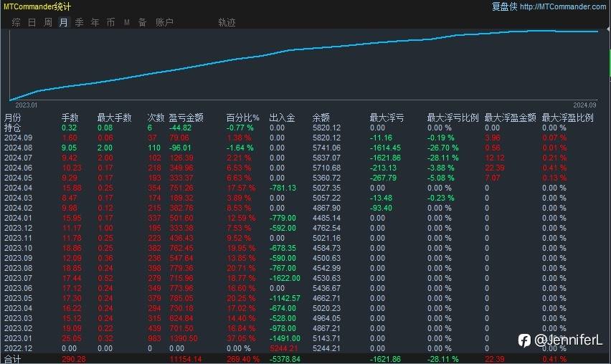Switch to the 日 daily statistics tab
The width and height of the screenshot is (611, 364).
pyautogui.click(x=32, y=23)
